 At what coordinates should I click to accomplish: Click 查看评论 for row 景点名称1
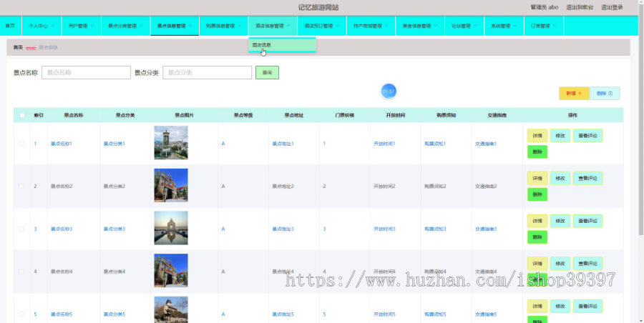(587, 136)
